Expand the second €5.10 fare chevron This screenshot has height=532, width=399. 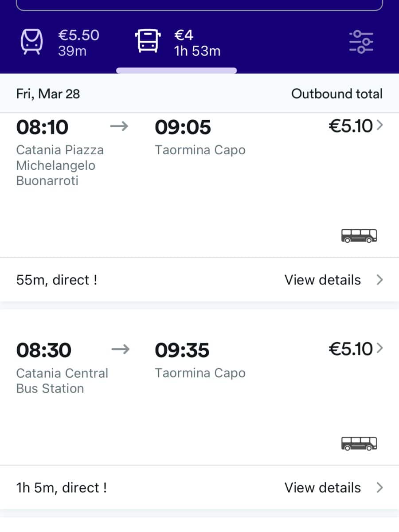[379, 349]
